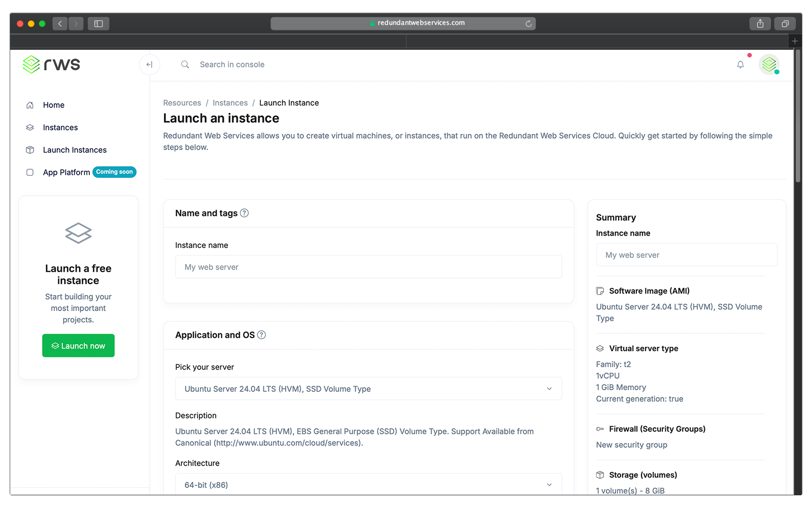The width and height of the screenshot is (812, 508).
Task: Click the Safari address bar
Action: [x=403, y=23]
